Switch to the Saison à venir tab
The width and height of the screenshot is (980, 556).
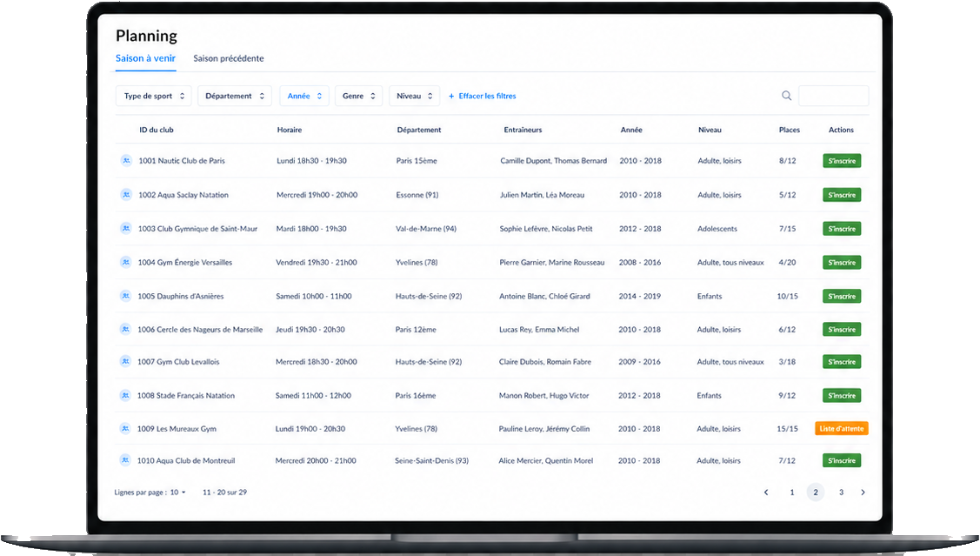145,58
